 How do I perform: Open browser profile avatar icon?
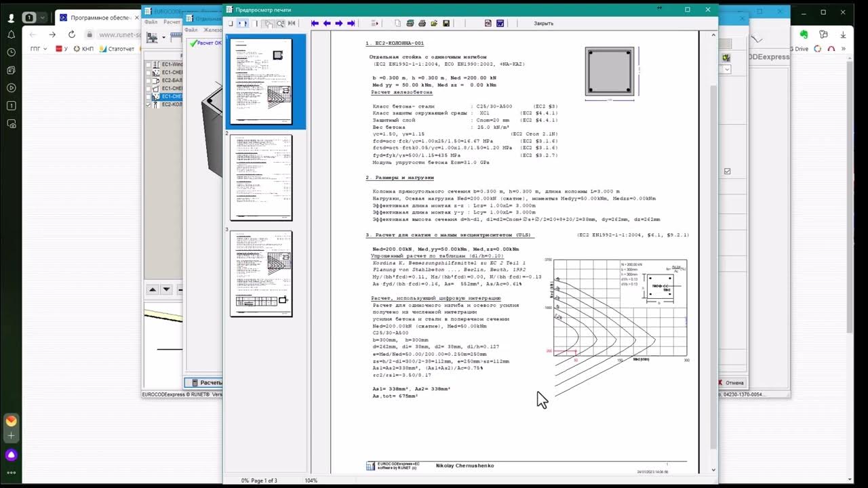pos(12,18)
